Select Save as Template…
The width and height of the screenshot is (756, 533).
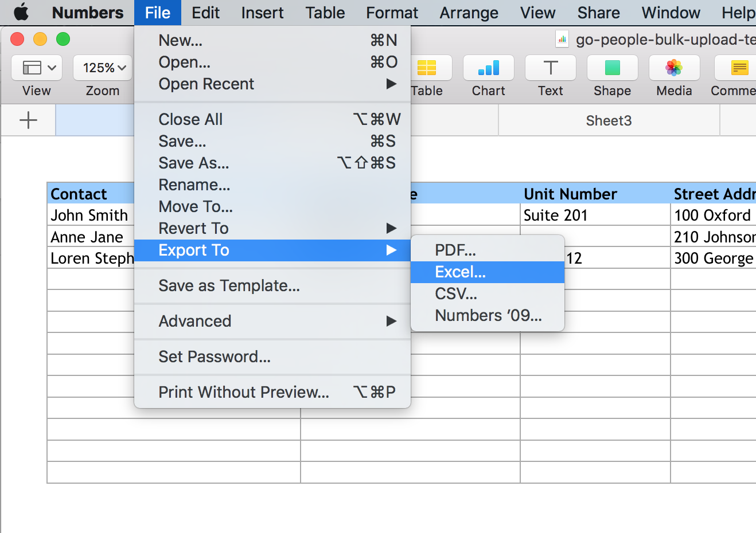[272, 285]
